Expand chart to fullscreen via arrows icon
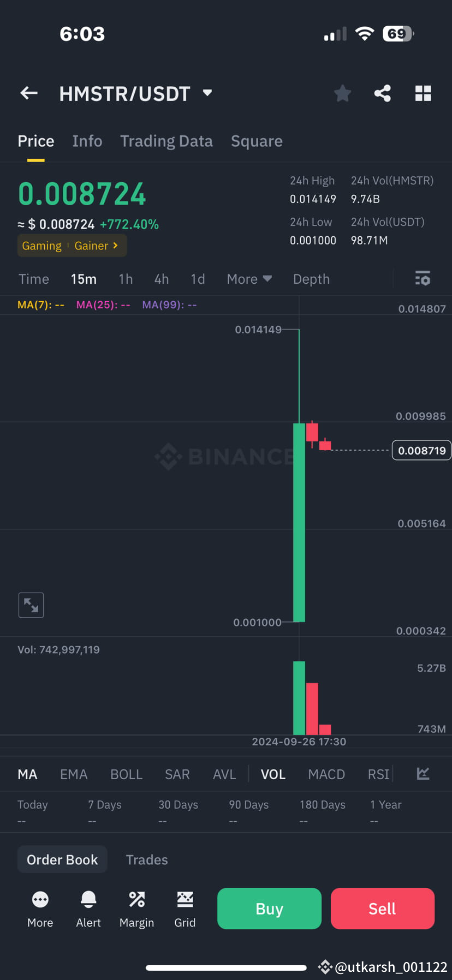The width and height of the screenshot is (452, 980). click(x=31, y=605)
